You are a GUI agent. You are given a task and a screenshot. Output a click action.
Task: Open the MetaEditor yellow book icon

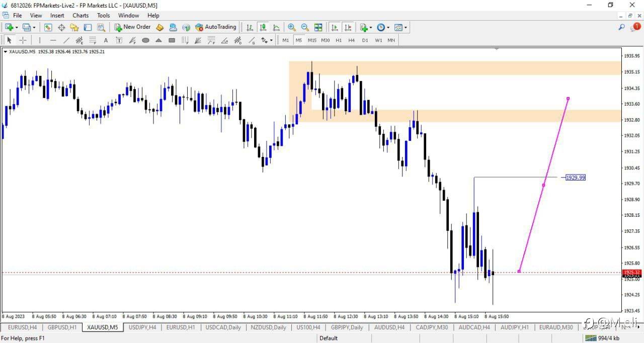click(160, 27)
